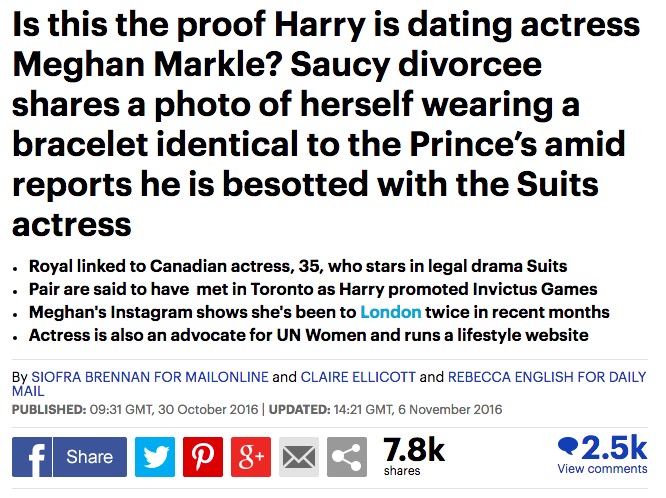Click the article headline text
This screenshot has width=666, height=498.
click(327, 124)
